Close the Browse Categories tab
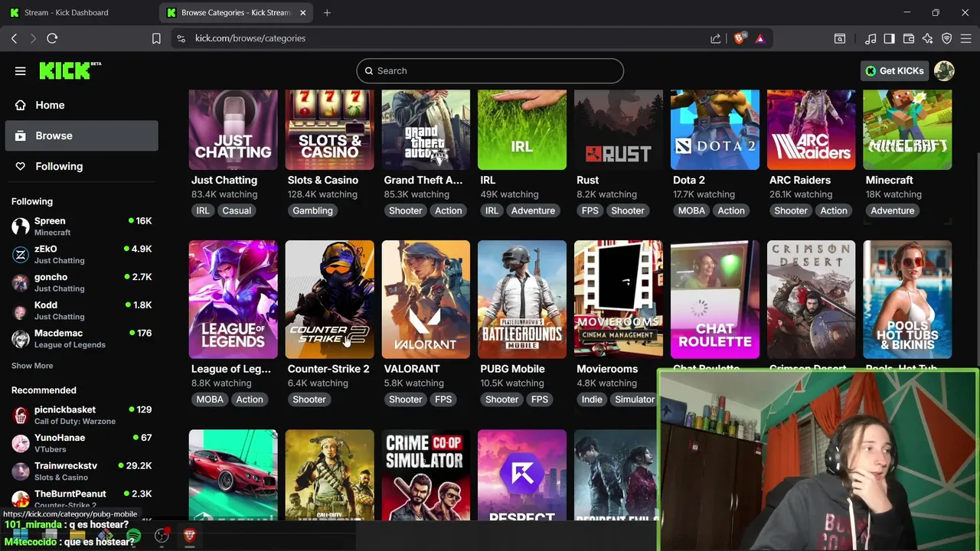Viewport: 980px width, 551px height. (x=303, y=12)
